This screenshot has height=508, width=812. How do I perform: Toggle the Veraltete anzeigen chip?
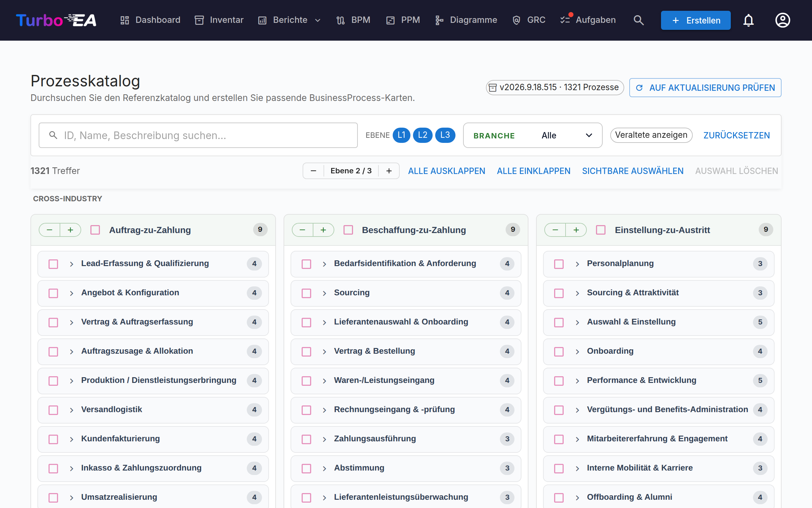coord(651,135)
